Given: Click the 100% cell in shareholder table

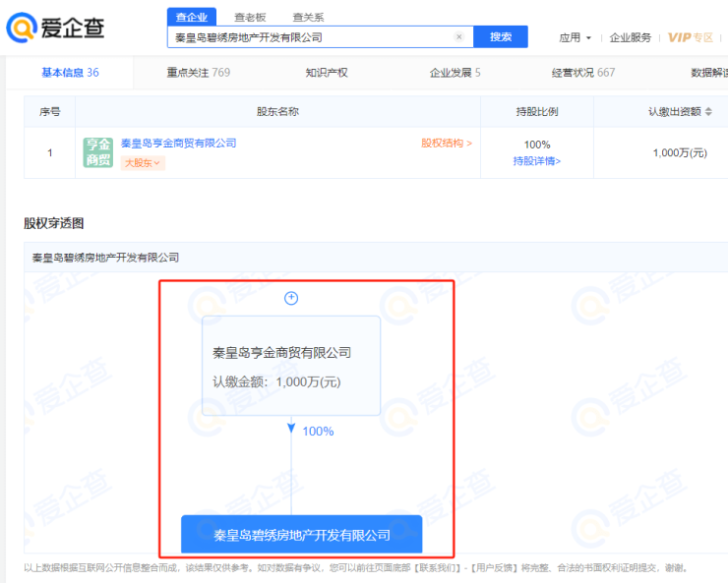Looking at the screenshot, I should click(537, 145).
